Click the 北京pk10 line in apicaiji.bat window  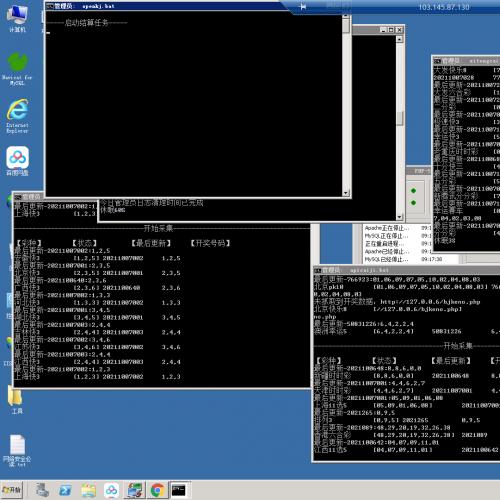pos(407,287)
